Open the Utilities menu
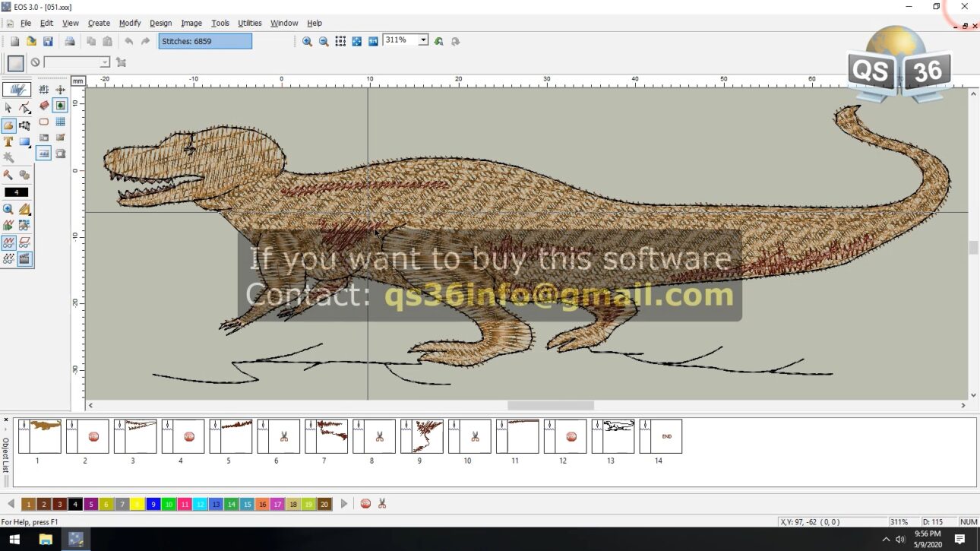 (249, 23)
